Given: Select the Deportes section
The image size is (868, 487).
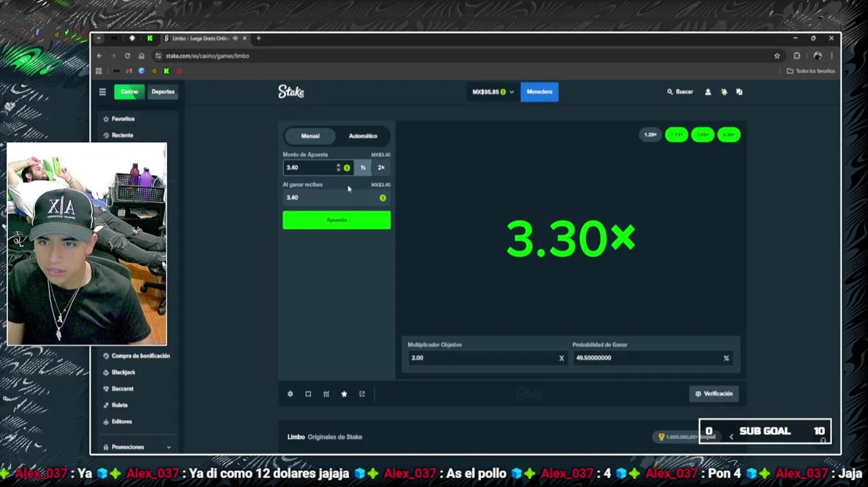Looking at the screenshot, I should [x=163, y=92].
